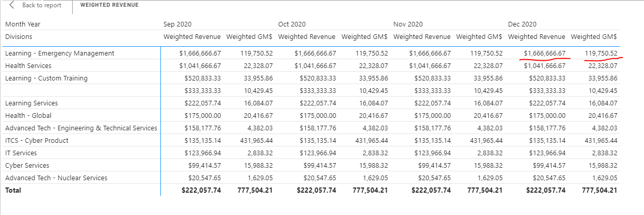Select ITCS - Cyber Product row label
The width and height of the screenshot is (644, 215).
[37, 141]
